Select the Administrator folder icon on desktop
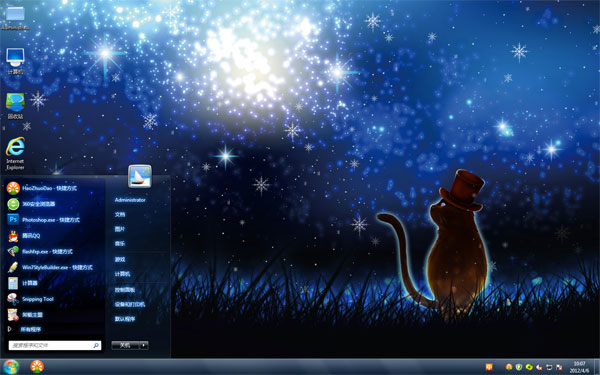 [x=15, y=18]
